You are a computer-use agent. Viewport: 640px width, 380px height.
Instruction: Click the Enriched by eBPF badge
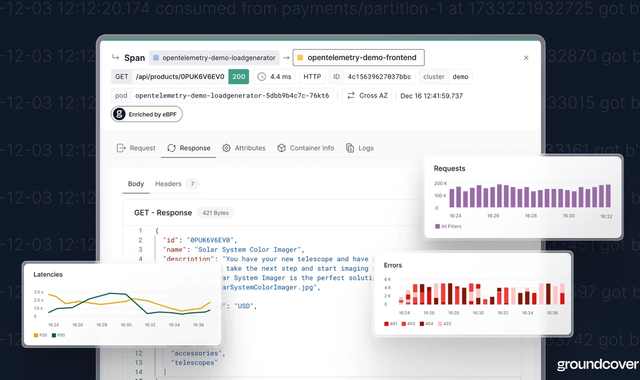[147, 114]
